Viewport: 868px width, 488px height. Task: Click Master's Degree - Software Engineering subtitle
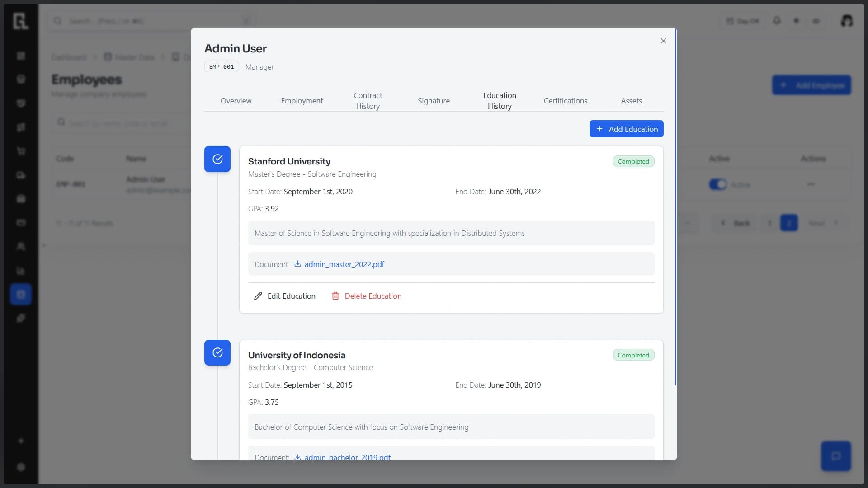coord(312,174)
